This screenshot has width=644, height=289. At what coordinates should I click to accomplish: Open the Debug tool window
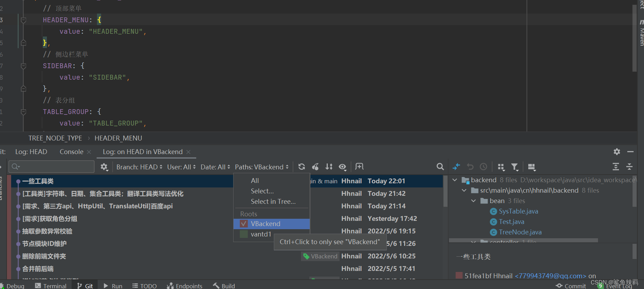[x=13, y=286]
